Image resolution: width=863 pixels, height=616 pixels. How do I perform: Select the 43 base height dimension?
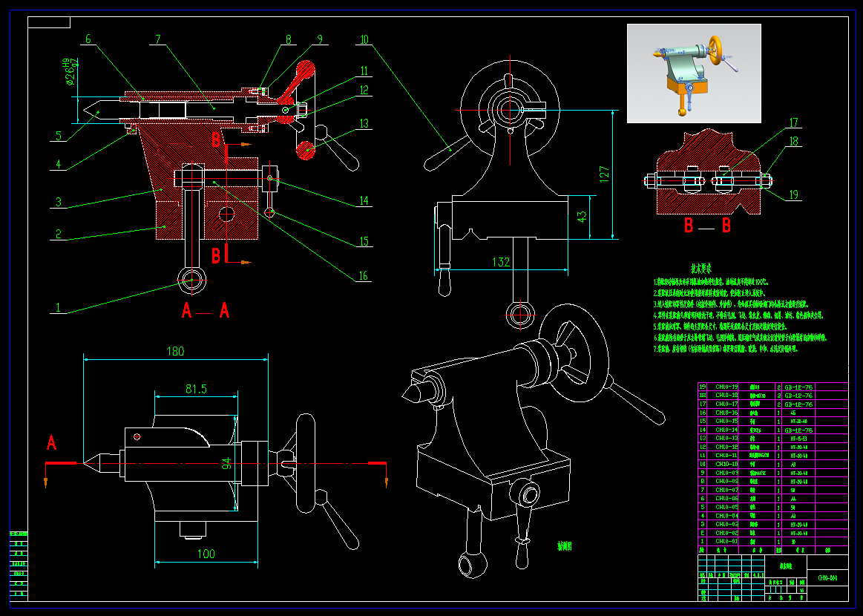582,217
